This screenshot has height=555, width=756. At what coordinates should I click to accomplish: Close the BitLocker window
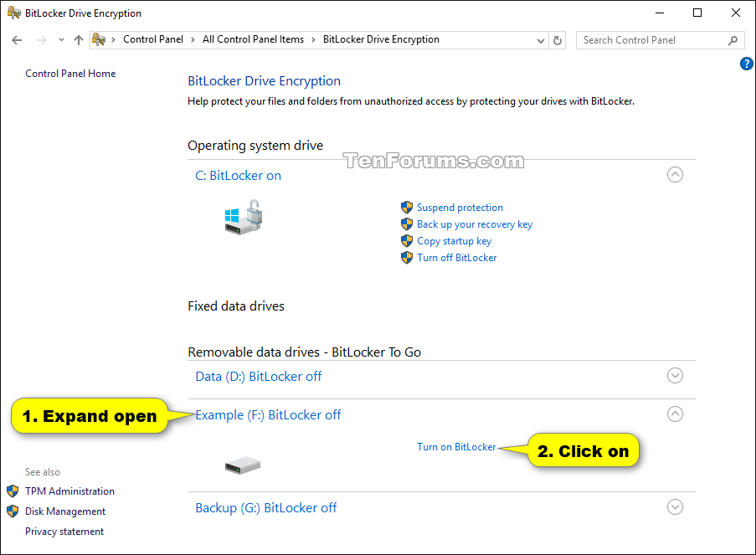pos(736,13)
